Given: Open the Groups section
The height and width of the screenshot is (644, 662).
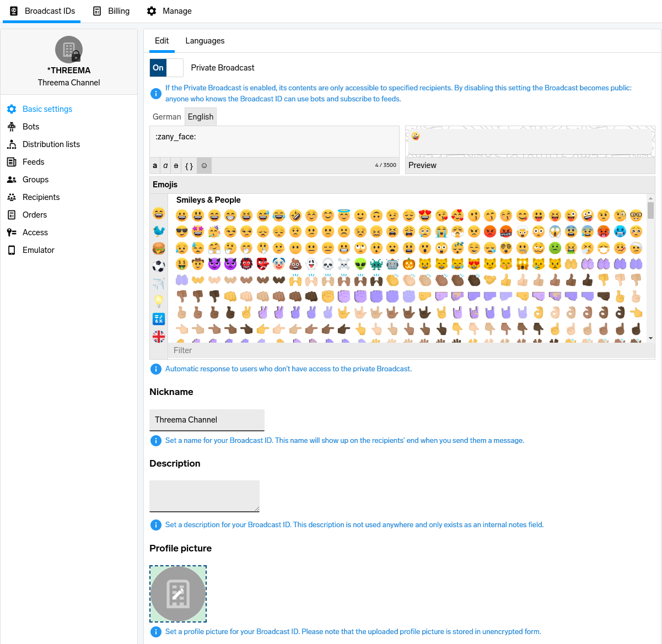Looking at the screenshot, I should coord(36,180).
